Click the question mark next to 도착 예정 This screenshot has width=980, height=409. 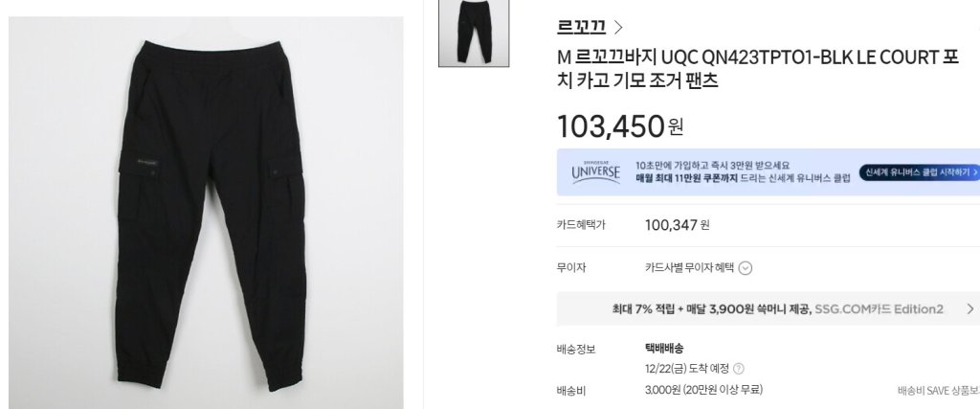click(738, 369)
